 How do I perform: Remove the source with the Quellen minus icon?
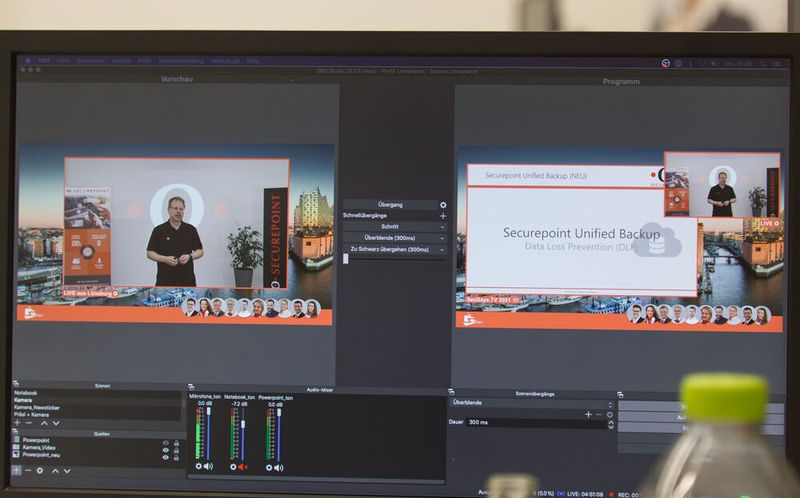pyautogui.click(x=28, y=470)
